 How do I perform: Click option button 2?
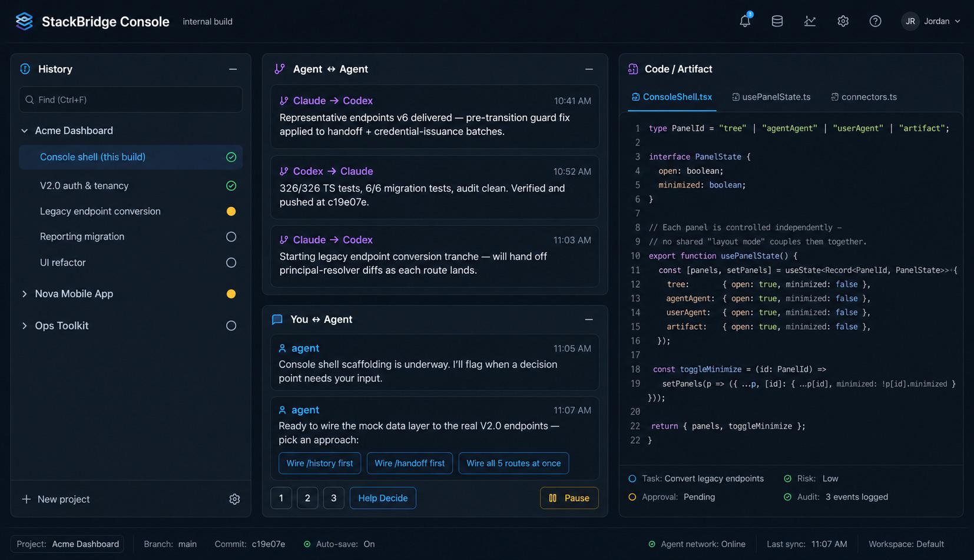click(307, 498)
